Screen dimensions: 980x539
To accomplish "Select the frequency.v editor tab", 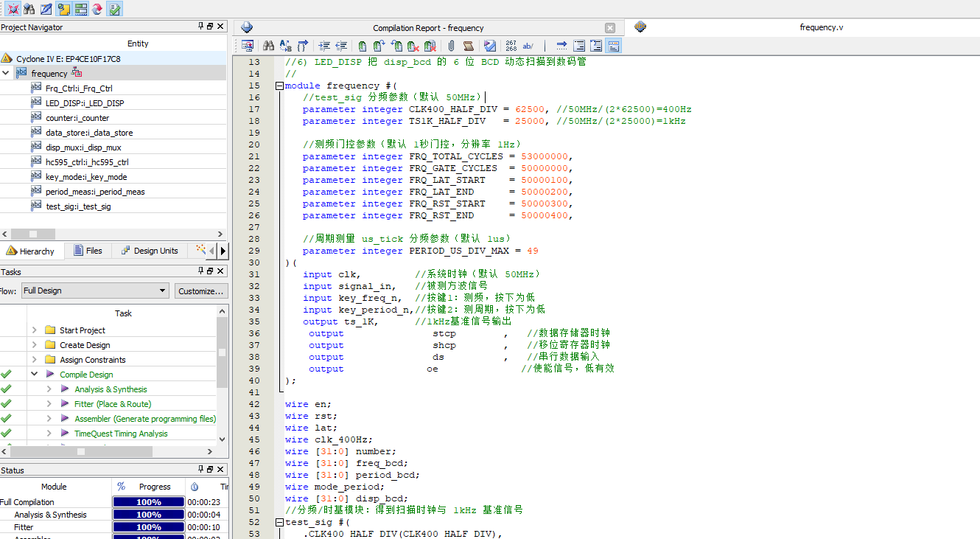I will 821,27.
